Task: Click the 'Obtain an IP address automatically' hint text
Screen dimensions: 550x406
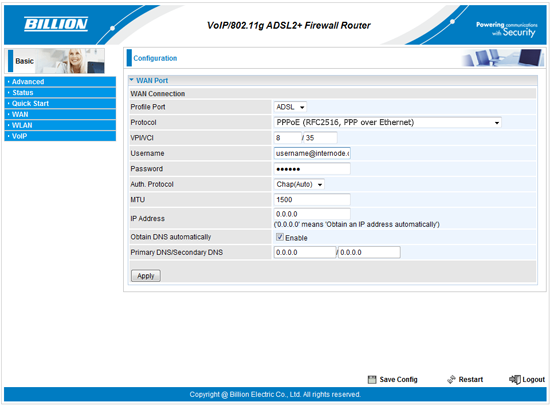Action: pos(356,224)
